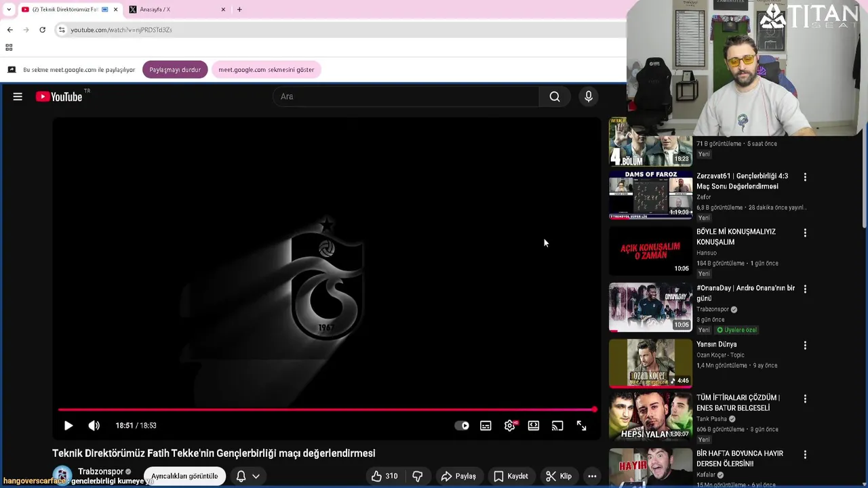This screenshot has height=488, width=868.
Task: Click Ayrıcalıkları görüntüle button
Action: [184, 476]
